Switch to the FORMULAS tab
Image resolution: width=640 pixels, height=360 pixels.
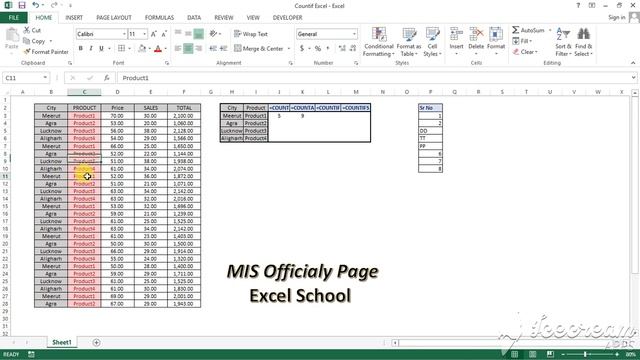[x=159, y=18]
